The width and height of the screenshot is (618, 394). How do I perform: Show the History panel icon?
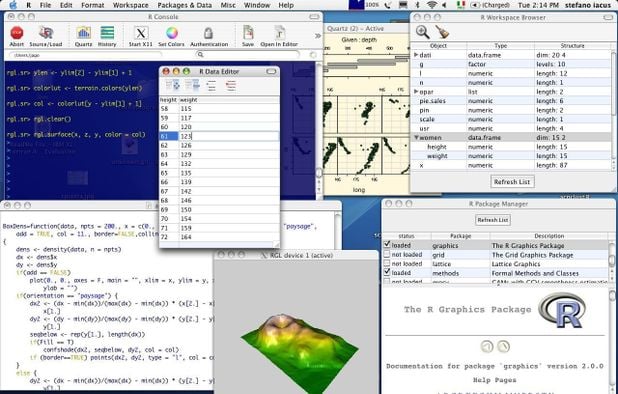(107, 33)
